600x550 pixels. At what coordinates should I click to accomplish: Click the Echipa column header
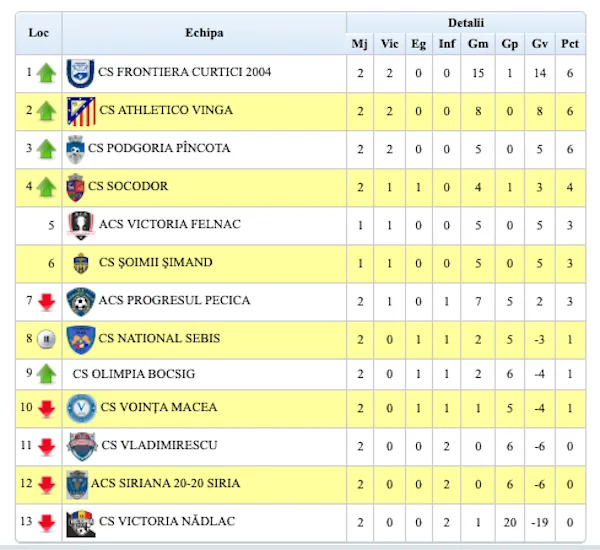point(204,33)
